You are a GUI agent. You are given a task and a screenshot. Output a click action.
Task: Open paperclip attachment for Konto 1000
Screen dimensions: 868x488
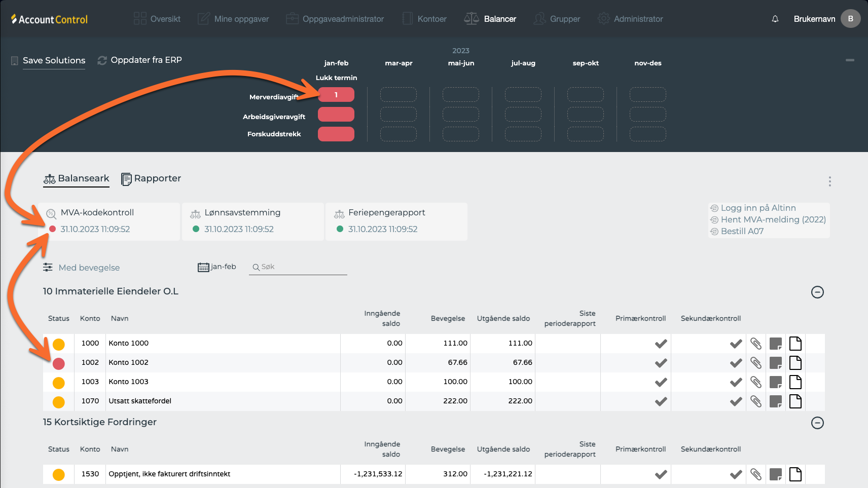coord(755,344)
